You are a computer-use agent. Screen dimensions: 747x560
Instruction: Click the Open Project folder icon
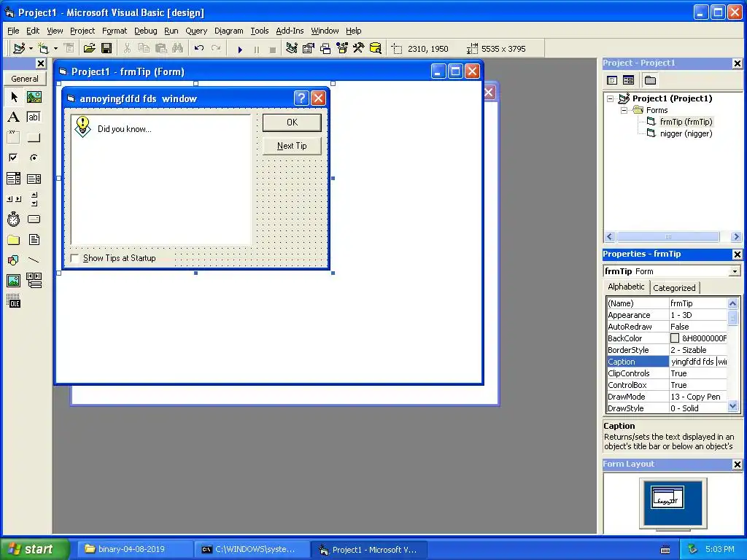90,49
